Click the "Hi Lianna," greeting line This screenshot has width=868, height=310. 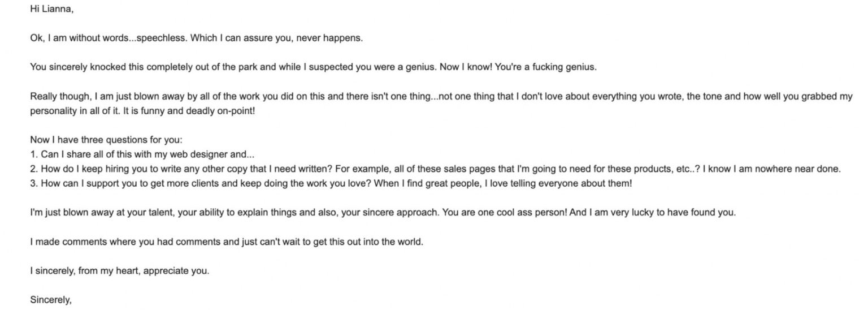52,10
